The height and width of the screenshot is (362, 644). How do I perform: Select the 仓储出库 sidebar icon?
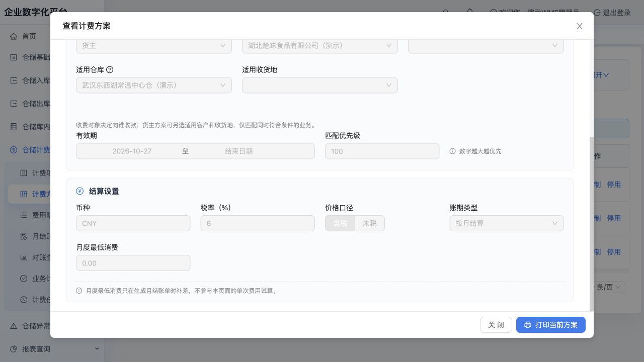(x=14, y=104)
